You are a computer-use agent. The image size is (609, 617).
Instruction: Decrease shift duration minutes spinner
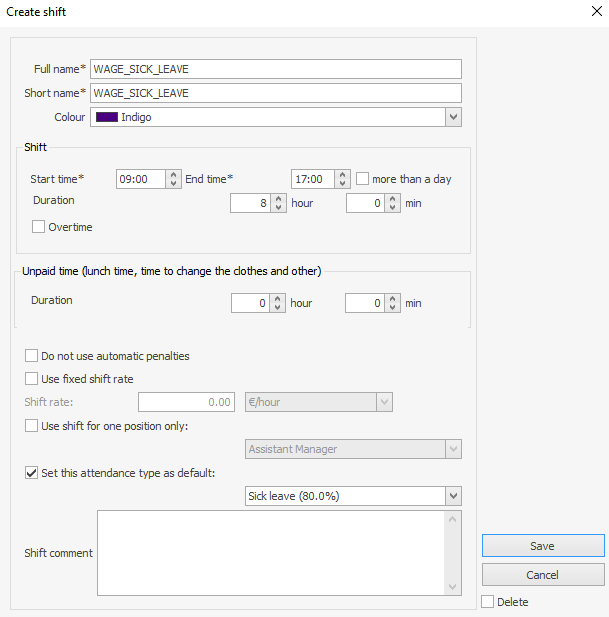click(393, 208)
